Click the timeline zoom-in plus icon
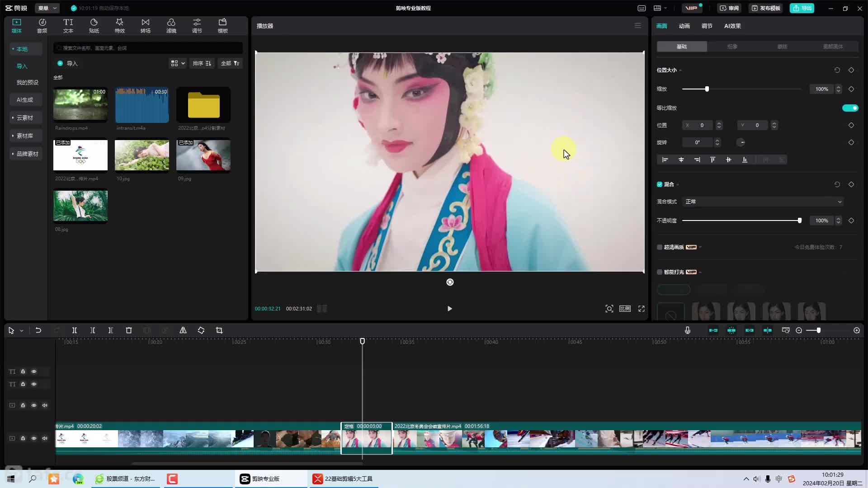The height and width of the screenshot is (488, 868). pos(857,330)
